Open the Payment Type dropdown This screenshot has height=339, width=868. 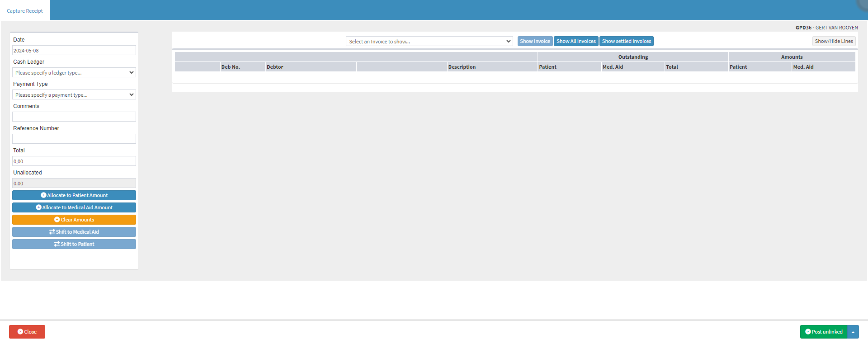click(74, 95)
